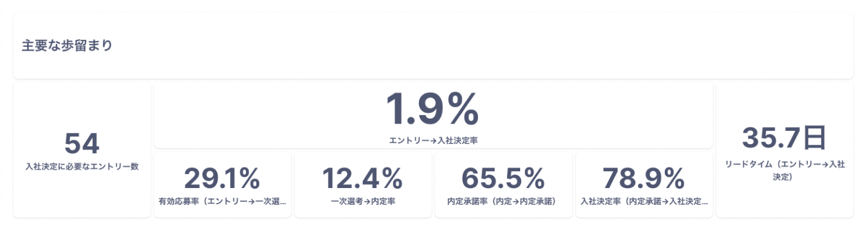Click the truncated 有効応募率 label
868x226 pixels.
click(222, 201)
